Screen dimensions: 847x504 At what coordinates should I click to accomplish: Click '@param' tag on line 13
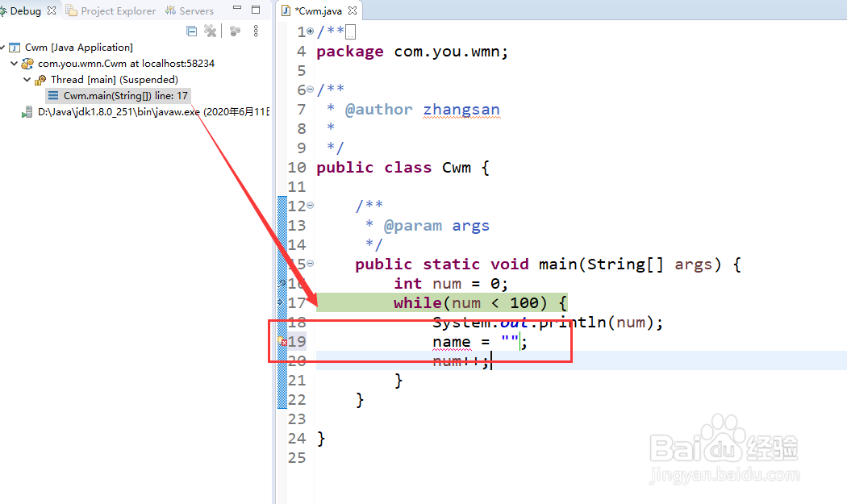413,226
